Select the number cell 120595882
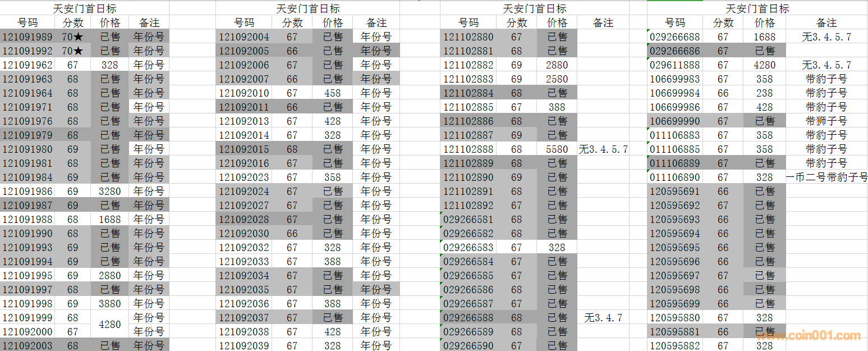Viewport: 868px width, 351px height. point(674,346)
